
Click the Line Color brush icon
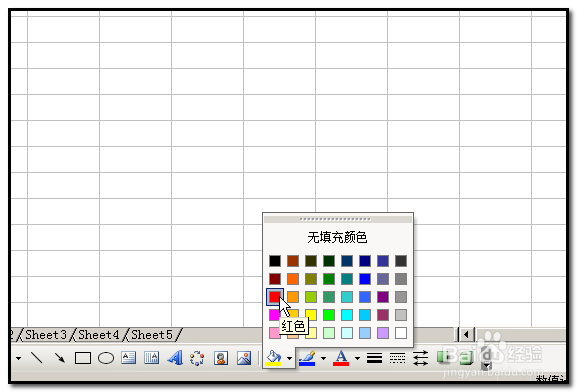click(307, 358)
